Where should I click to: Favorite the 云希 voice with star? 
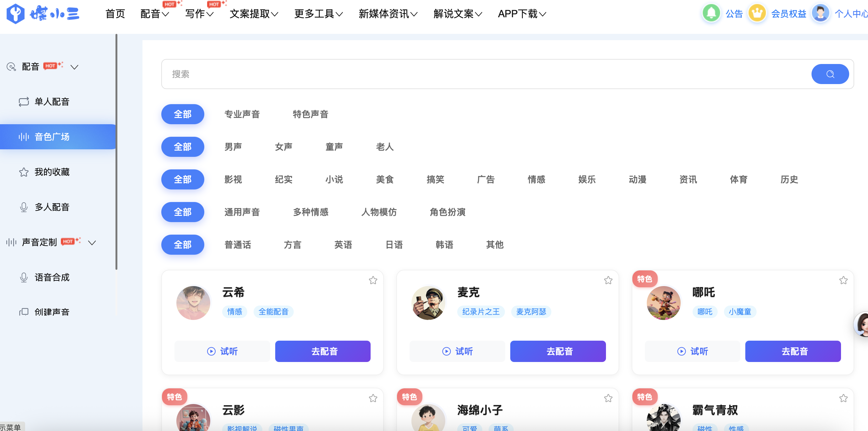373,280
